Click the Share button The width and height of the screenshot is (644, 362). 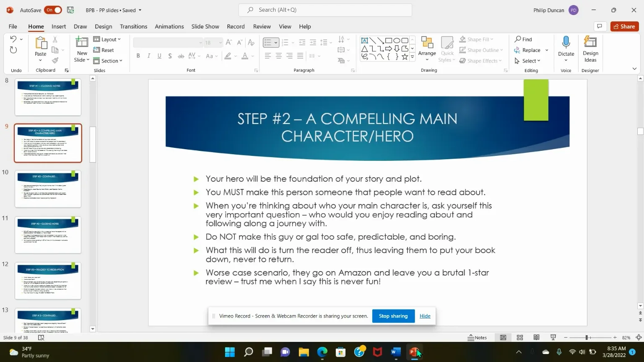[625, 26]
